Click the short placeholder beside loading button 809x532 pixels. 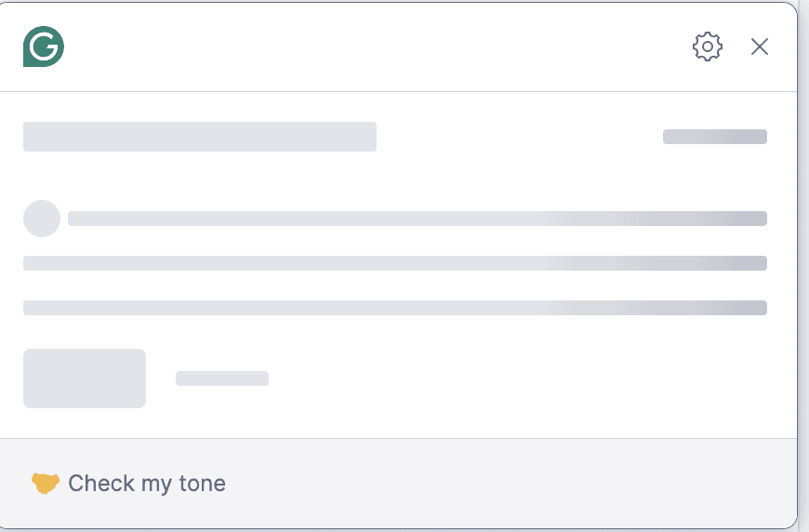click(x=222, y=379)
